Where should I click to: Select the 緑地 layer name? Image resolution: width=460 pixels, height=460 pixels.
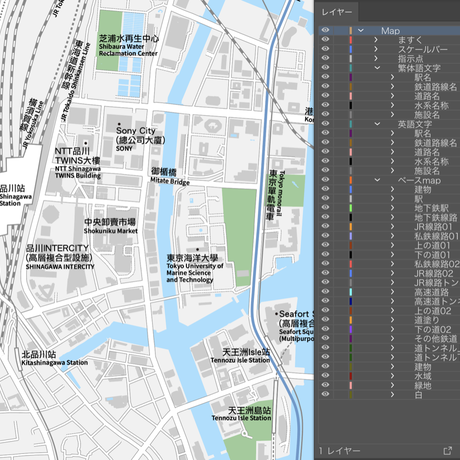pos(423,385)
